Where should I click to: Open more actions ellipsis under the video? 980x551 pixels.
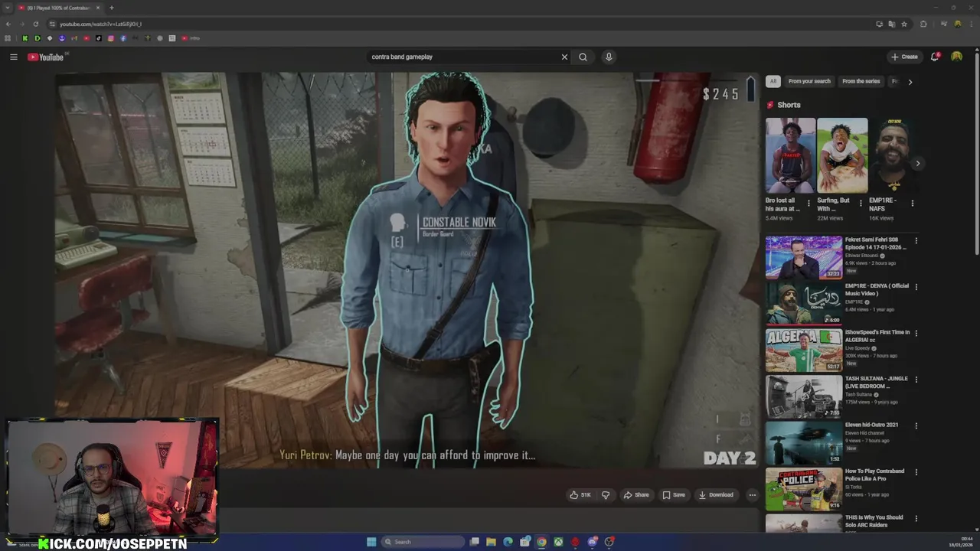click(x=752, y=495)
